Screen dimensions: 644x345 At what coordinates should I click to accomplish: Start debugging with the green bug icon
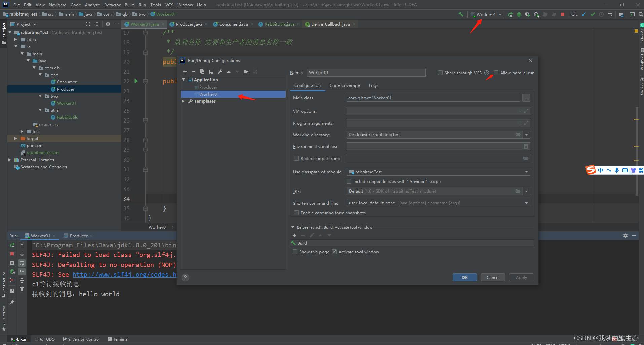tap(519, 14)
